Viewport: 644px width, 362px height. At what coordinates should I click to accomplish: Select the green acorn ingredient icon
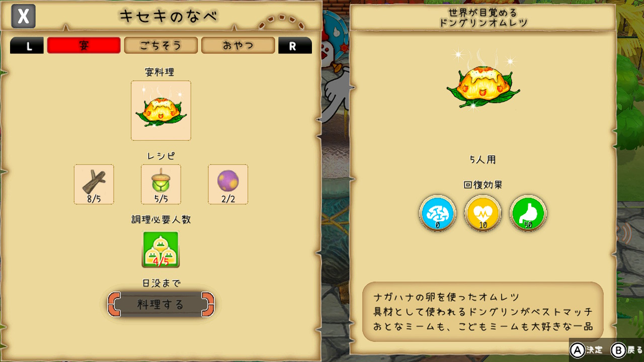pos(161,185)
